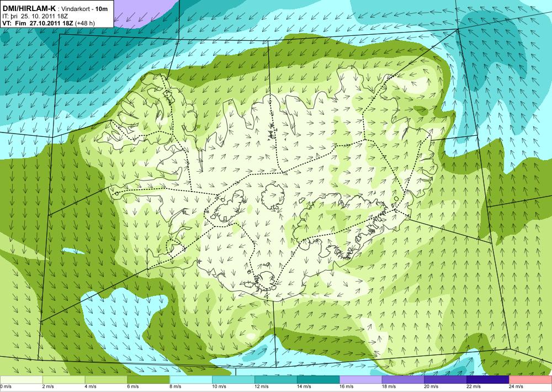
Task: Click the '6 m/s' legend label
Action: click(134, 386)
